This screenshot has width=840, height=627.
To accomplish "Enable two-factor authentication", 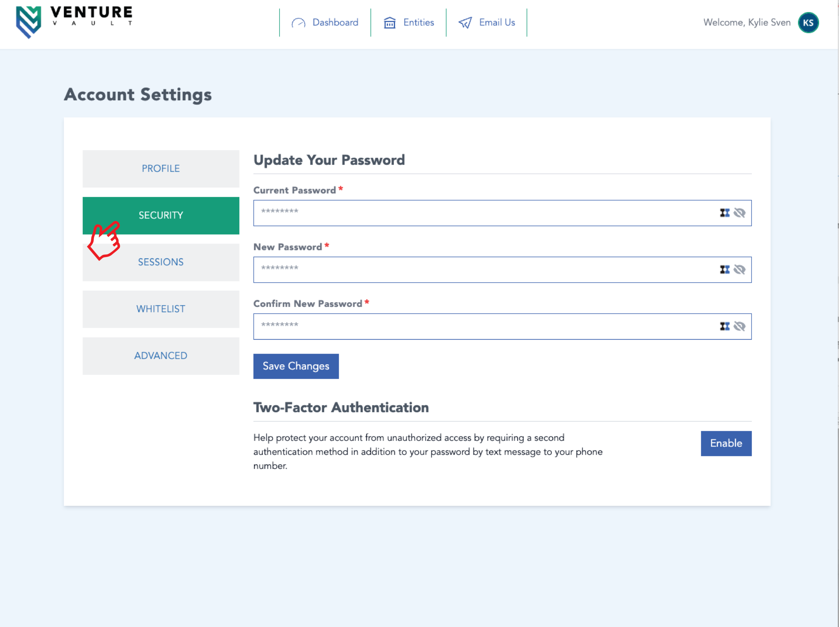I will (726, 443).
